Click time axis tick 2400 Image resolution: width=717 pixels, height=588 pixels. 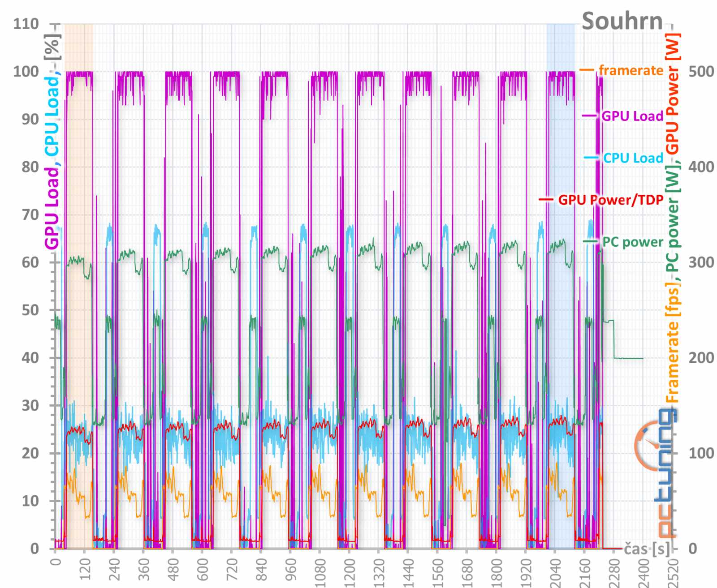pyautogui.click(x=644, y=573)
